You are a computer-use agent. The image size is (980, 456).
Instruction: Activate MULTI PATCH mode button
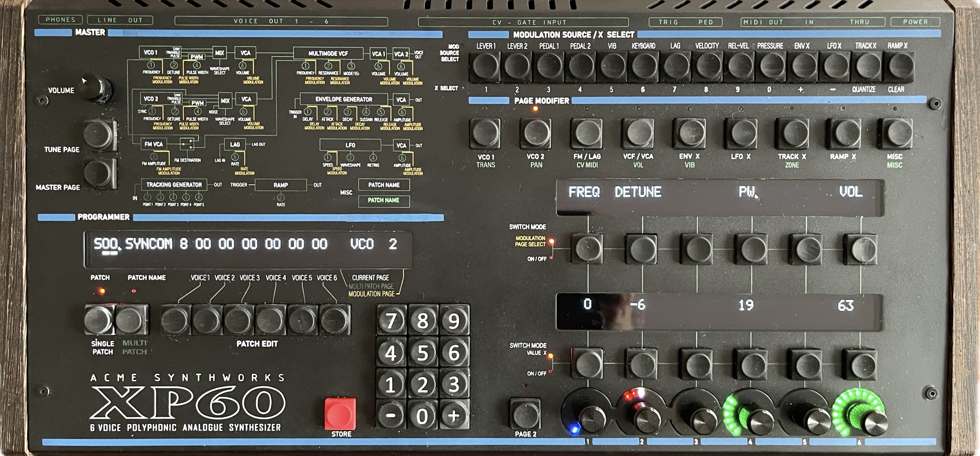click(x=131, y=320)
